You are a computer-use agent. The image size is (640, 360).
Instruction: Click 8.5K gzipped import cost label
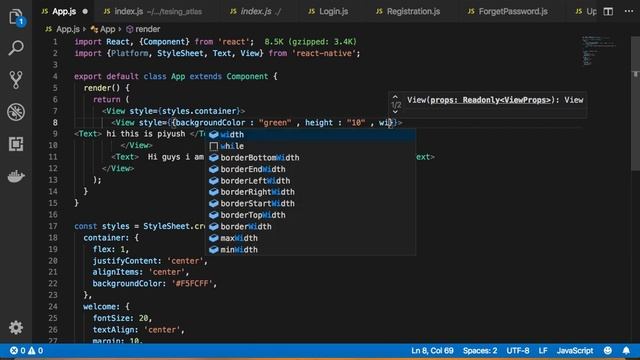pyautogui.click(x=311, y=42)
